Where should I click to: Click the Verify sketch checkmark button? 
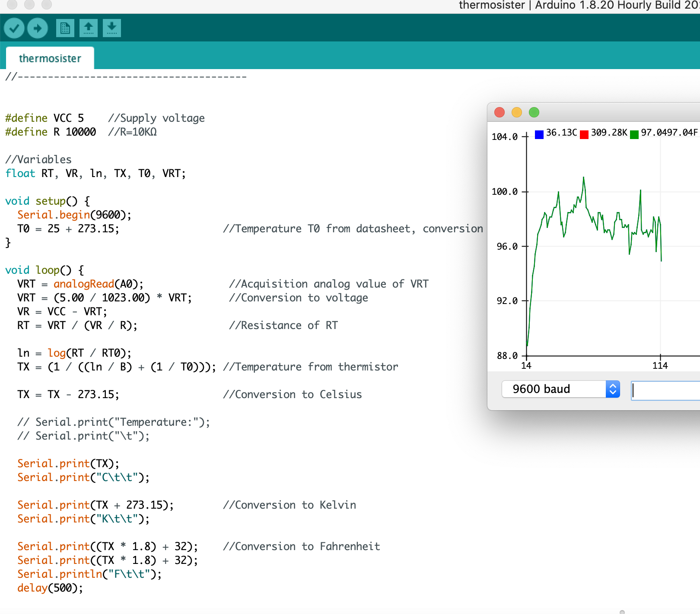pyautogui.click(x=14, y=28)
